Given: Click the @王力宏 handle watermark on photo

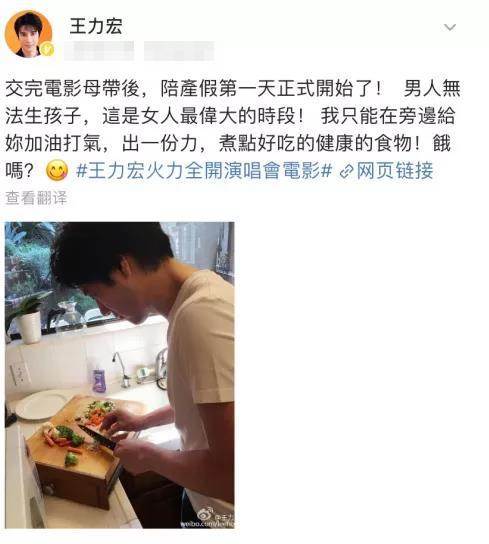Looking at the screenshot, I should coord(225,515).
